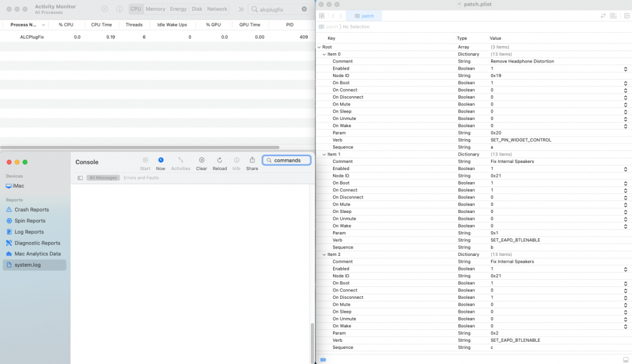Toggle Activities icon in Console toolbar
The height and width of the screenshot is (364, 632).
pyautogui.click(x=181, y=160)
